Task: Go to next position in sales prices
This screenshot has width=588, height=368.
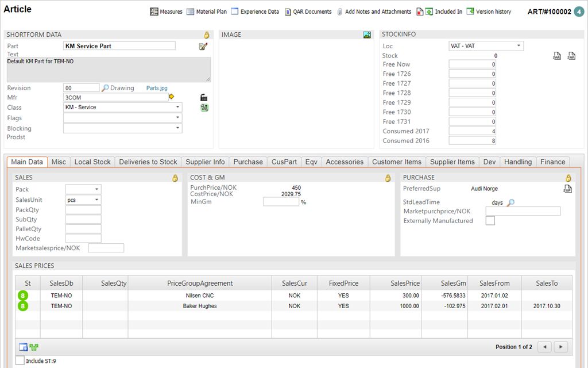Action: pyautogui.click(x=561, y=347)
